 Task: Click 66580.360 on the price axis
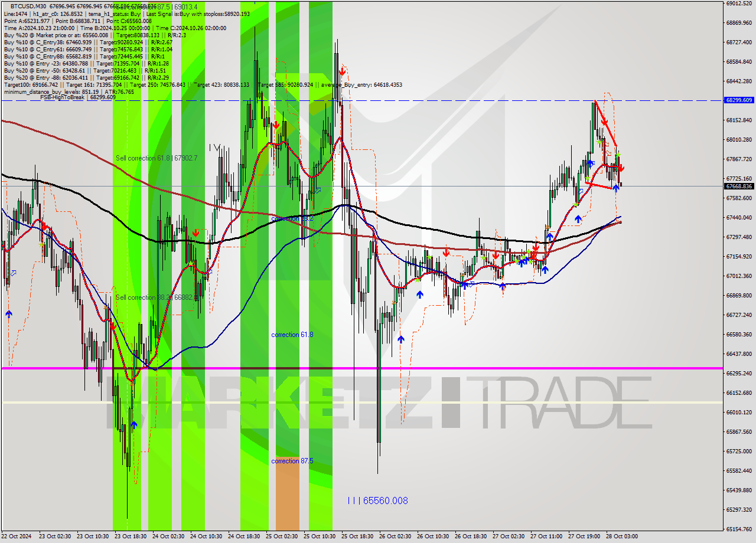click(739, 334)
